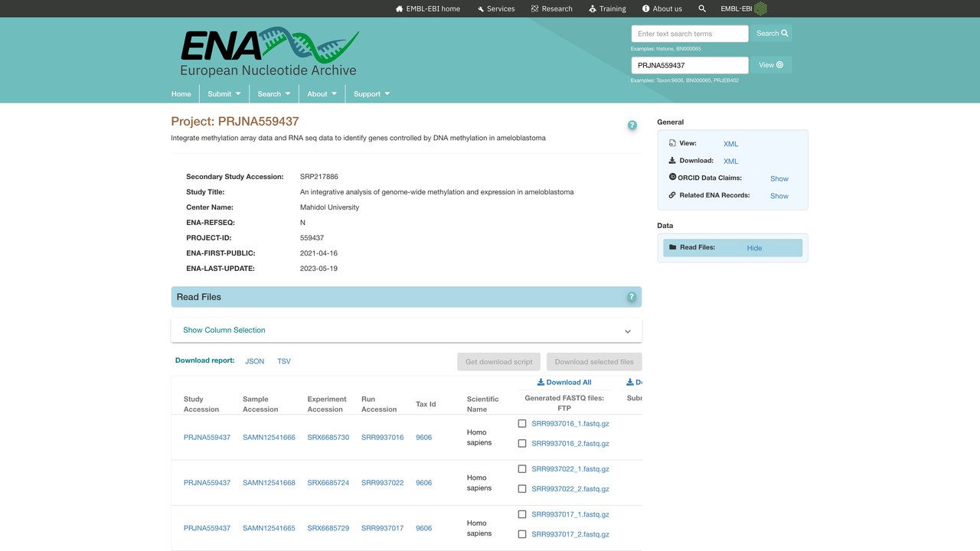Image resolution: width=980 pixels, height=551 pixels.
Task: Open the EMBL-EBI hexagon logo menu
Action: [x=743, y=8]
